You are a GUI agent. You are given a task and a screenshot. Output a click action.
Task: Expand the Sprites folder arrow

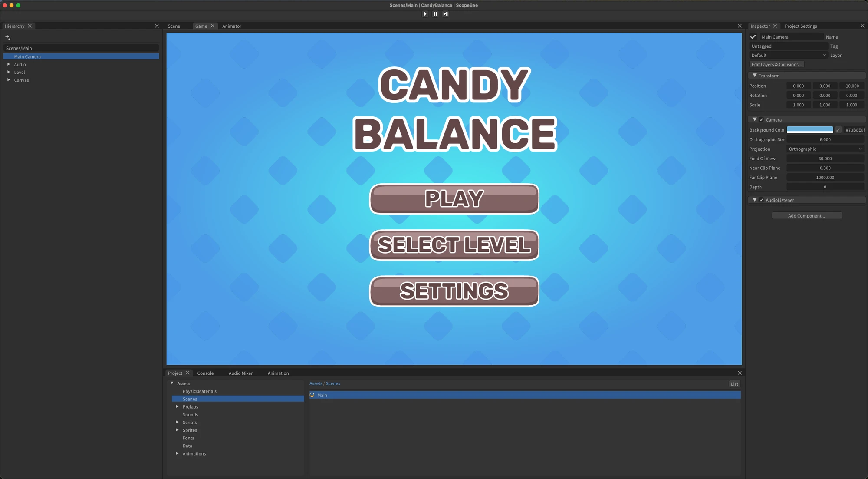click(177, 430)
